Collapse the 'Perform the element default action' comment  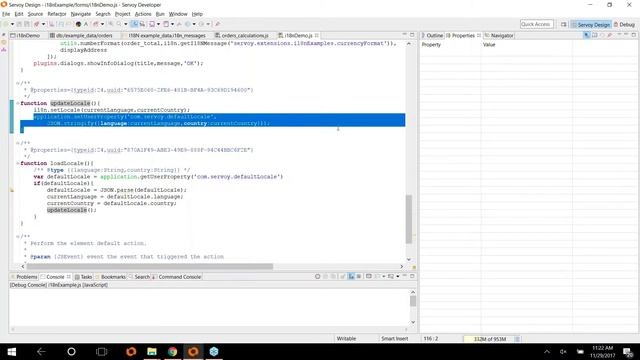pyautogui.click(x=18, y=236)
